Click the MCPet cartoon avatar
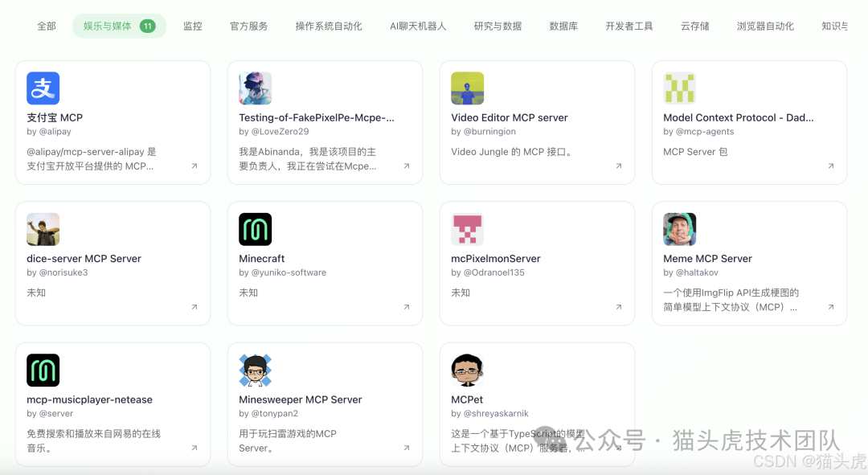Viewport: 868px width, 475px height. tap(467, 371)
